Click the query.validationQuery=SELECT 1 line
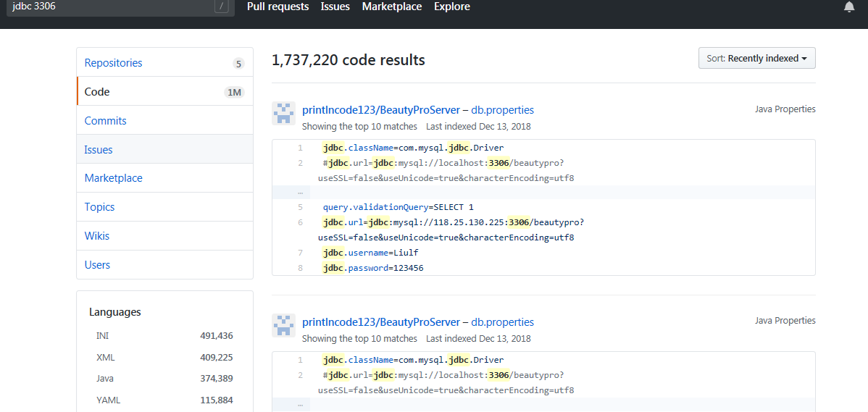 click(398, 207)
